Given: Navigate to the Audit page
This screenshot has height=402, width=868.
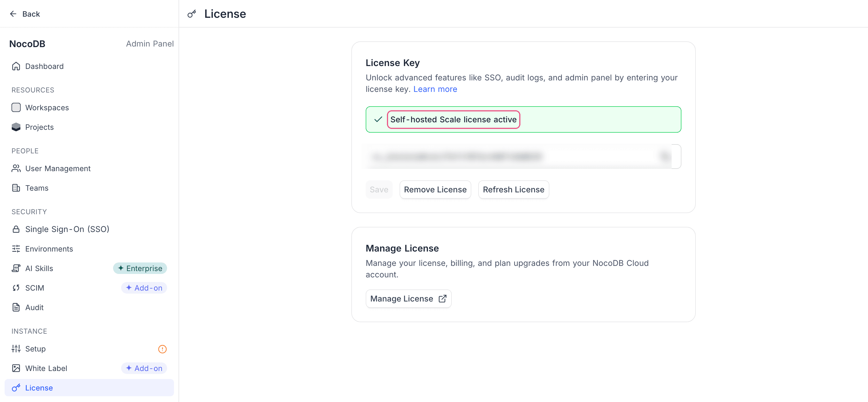Looking at the screenshot, I should (x=89, y=307).
